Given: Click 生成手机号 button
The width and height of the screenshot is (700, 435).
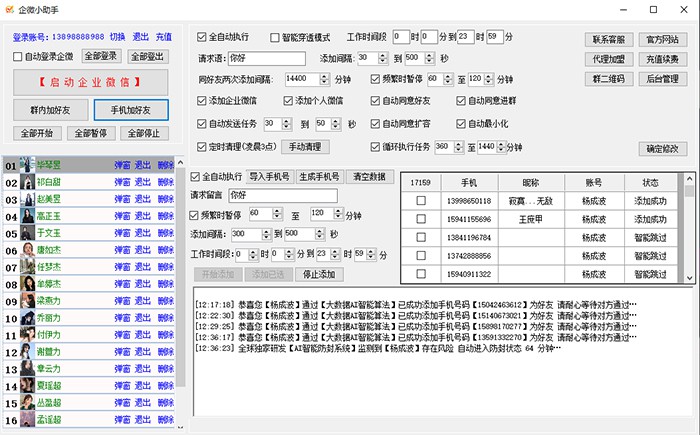Looking at the screenshot, I should [x=319, y=177].
